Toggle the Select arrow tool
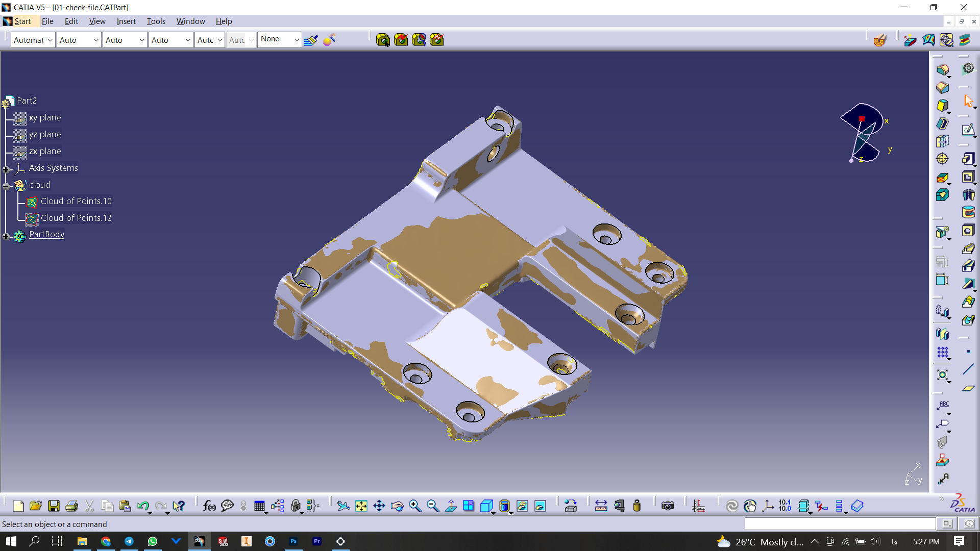Image resolution: width=980 pixels, height=551 pixels. [x=968, y=101]
